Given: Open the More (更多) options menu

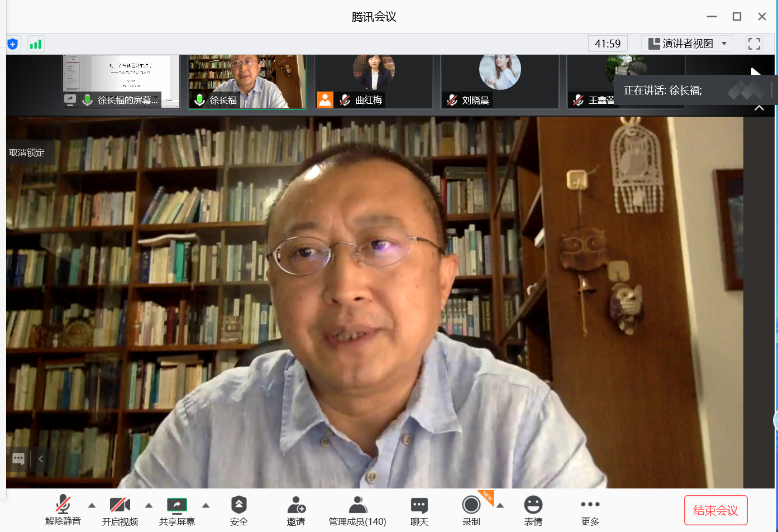Looking at the screenshot, I should (x=590, y=510).
